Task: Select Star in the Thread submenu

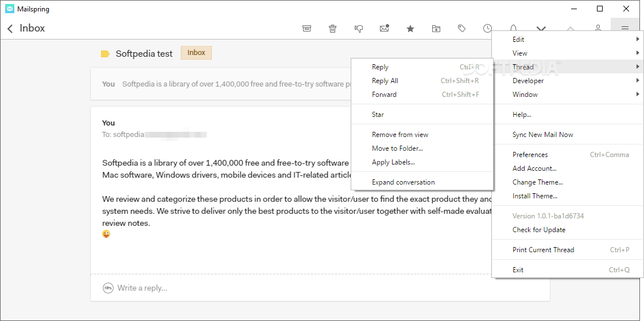Action: tap(422, 115)
